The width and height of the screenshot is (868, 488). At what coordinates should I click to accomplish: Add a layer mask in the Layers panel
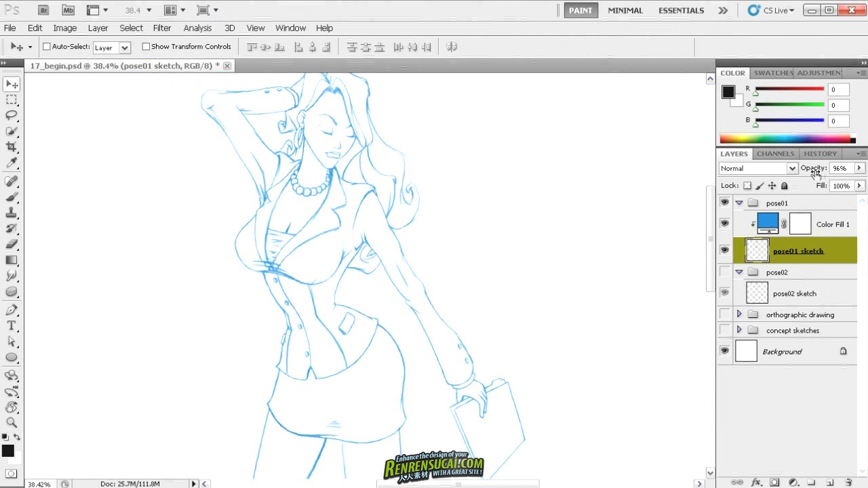[x=775, y=483]
